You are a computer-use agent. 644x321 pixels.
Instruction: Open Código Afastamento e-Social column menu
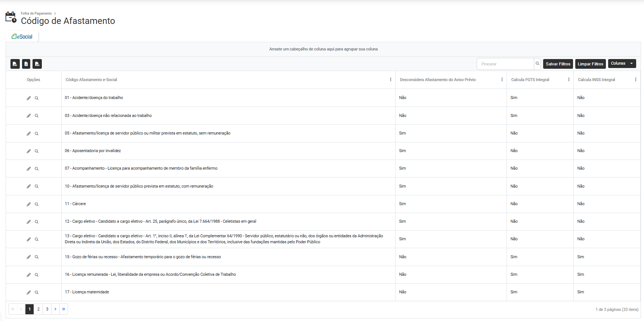click(390, 80)
